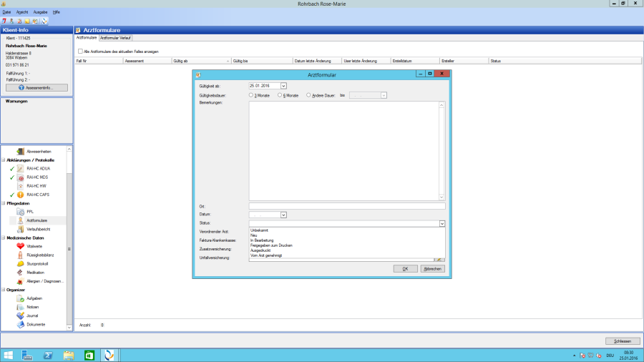Open RAI-HC ADUA icon
The width and height of the screenshot is (644, 362).
pyautogui.click(x=20, y=169)
